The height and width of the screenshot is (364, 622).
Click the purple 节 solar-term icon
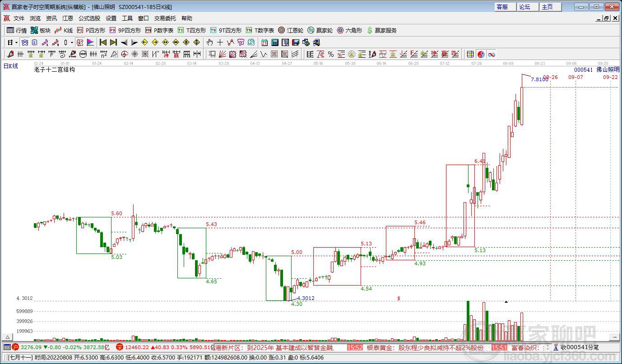click(x=241, y=42)
